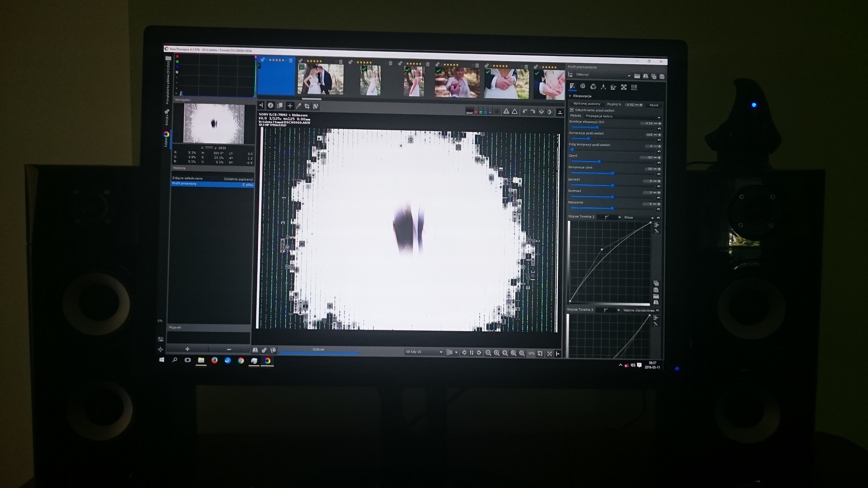Viewport: 868px width, 488px height.
Task: Select the bride and groom kissing thumbnail
Action: [x=320, y=79]
